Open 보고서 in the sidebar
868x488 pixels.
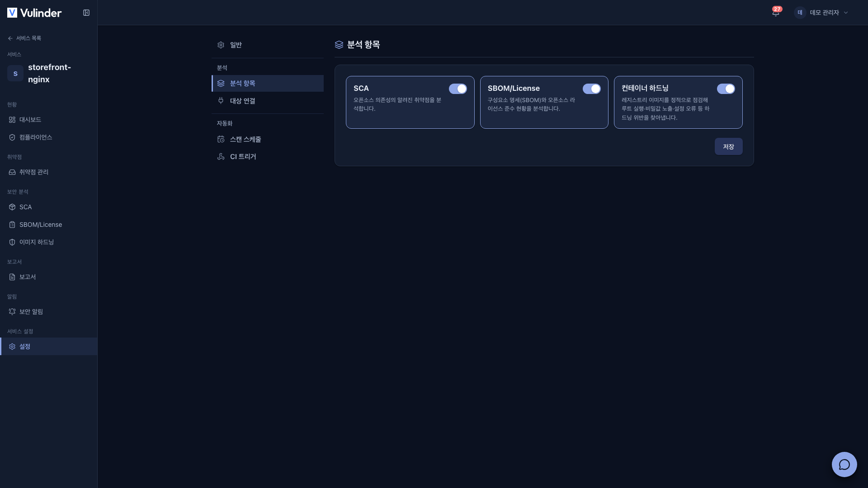pyautogui.click(x=49, y=277)
